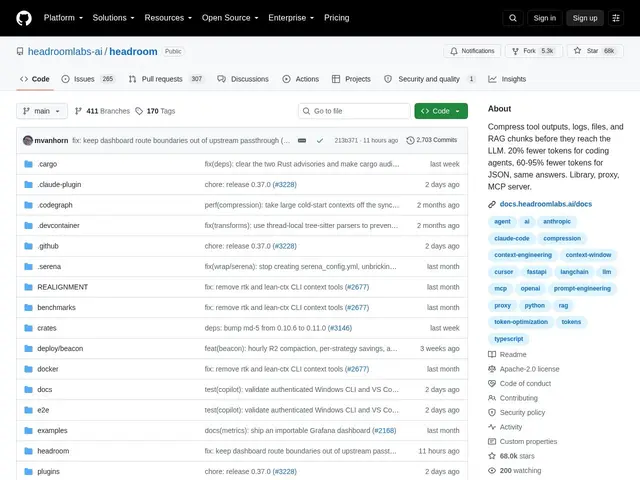The image size is (640, 480).
Task: Click the commits history clock icon
Action: [410, 140]
